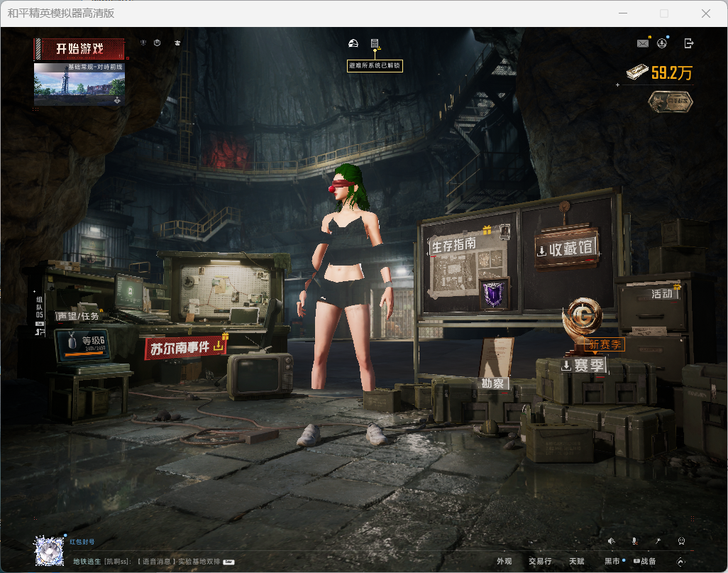
Task: Close the emulator window
Action: coord(706,13)
